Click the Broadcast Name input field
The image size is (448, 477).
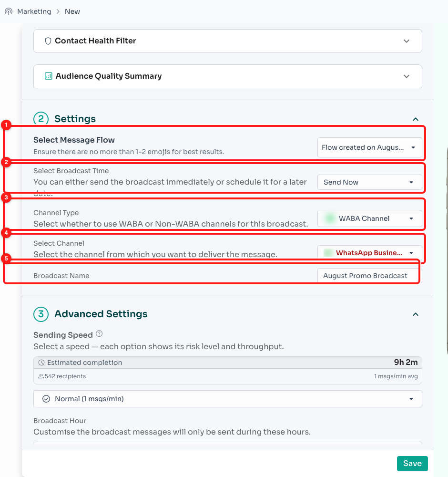point(369,276)
